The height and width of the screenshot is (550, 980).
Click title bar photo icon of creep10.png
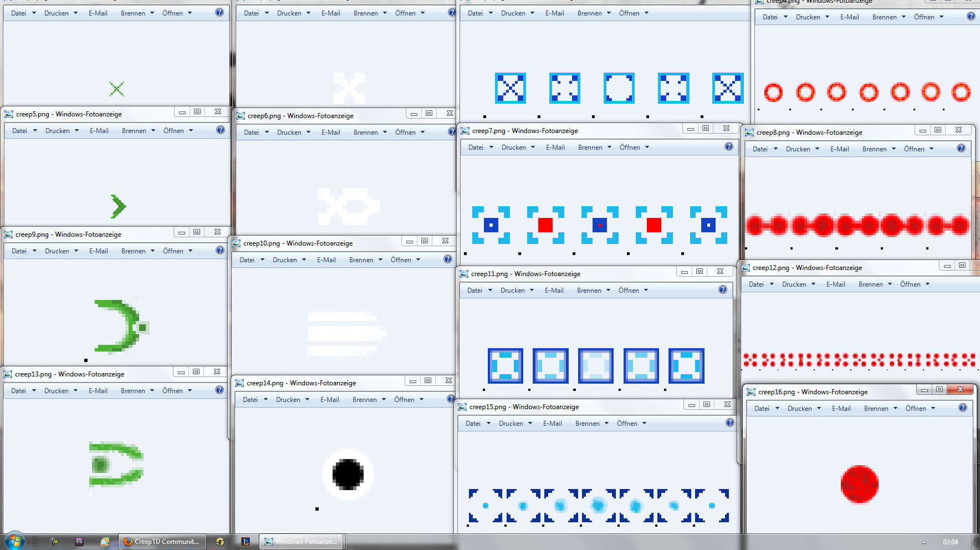[x=236, y=243]
